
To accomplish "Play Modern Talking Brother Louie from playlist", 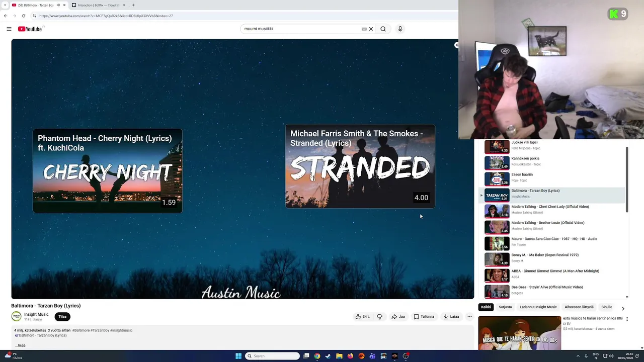I will point(551,227).
